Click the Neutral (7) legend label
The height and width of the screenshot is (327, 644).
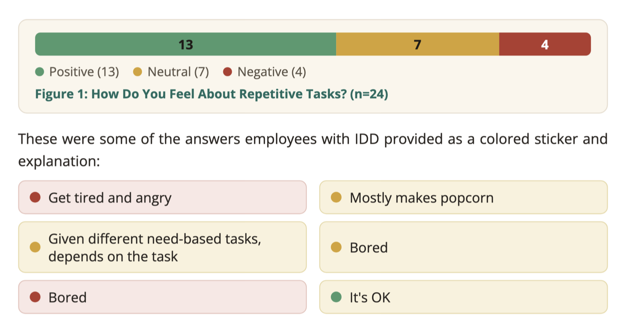[178, 72]
